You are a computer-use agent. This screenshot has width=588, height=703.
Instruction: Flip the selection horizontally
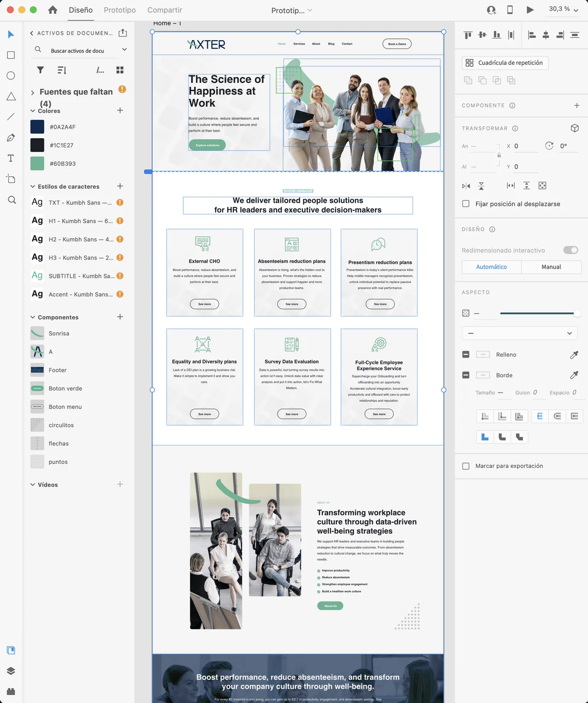click(x=466, y=186)
